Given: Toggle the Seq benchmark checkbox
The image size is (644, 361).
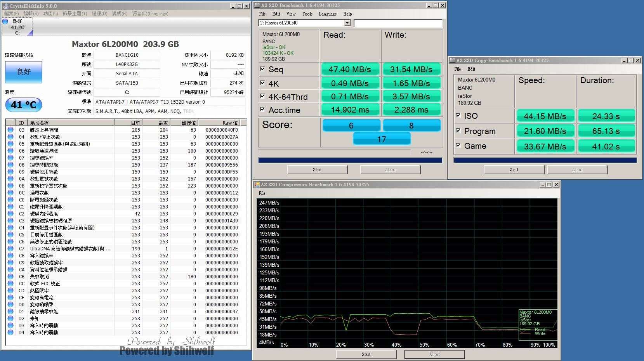Looking at the screenshot, I should click(262, 69).
